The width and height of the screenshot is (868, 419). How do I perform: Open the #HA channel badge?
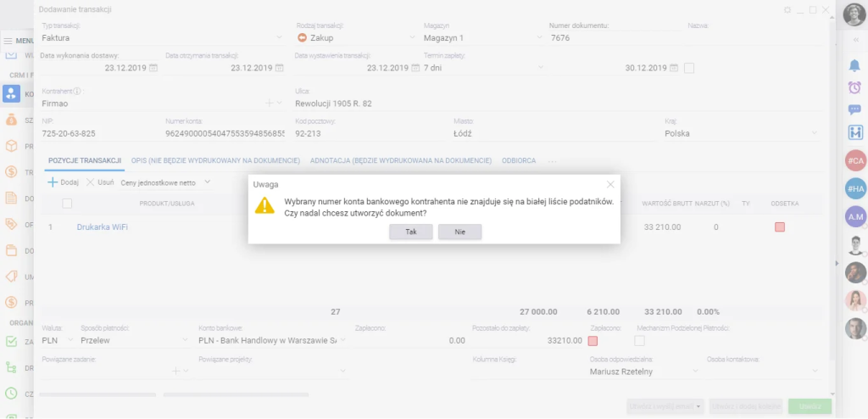pos(855,188)
